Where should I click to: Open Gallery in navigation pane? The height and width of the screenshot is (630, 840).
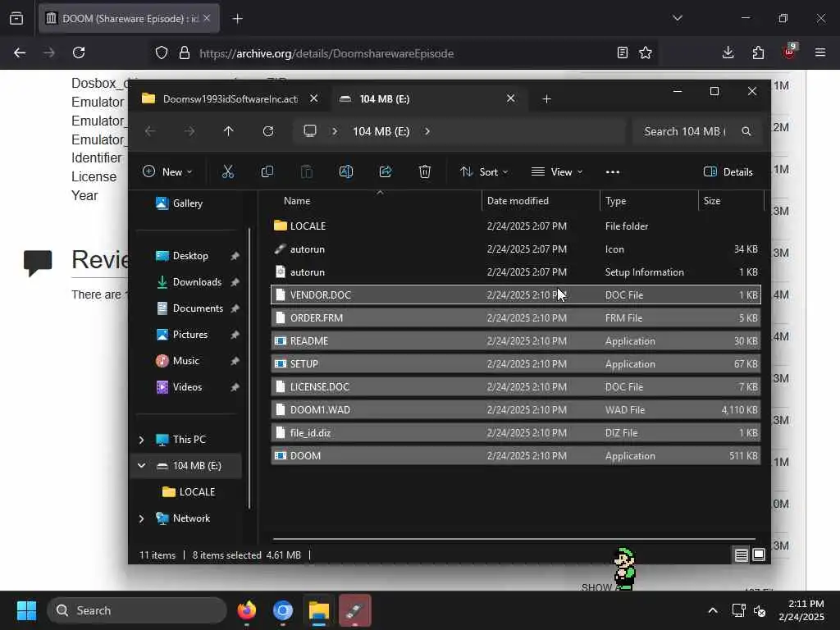pos(188,203)
